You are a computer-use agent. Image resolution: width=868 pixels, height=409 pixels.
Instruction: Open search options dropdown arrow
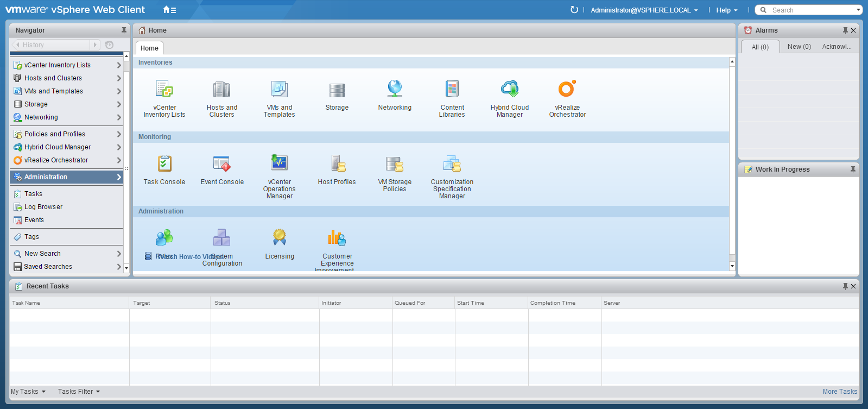pos(858,10)
